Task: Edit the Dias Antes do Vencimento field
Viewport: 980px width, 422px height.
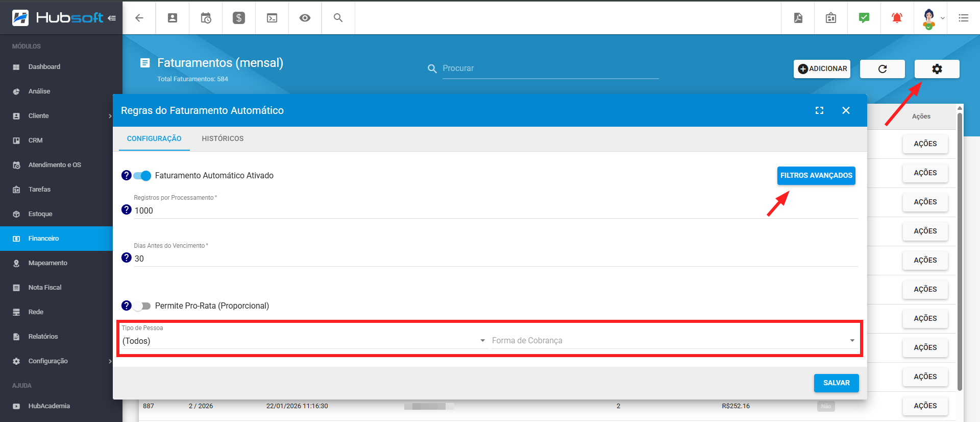Action: 496,259
